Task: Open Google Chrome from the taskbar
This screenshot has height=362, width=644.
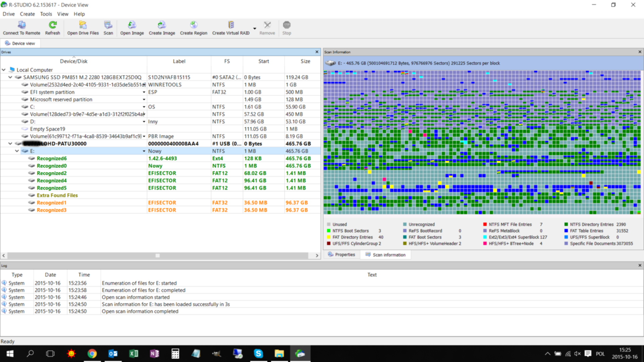Action: pyautogui.click(x=92, y=354)
